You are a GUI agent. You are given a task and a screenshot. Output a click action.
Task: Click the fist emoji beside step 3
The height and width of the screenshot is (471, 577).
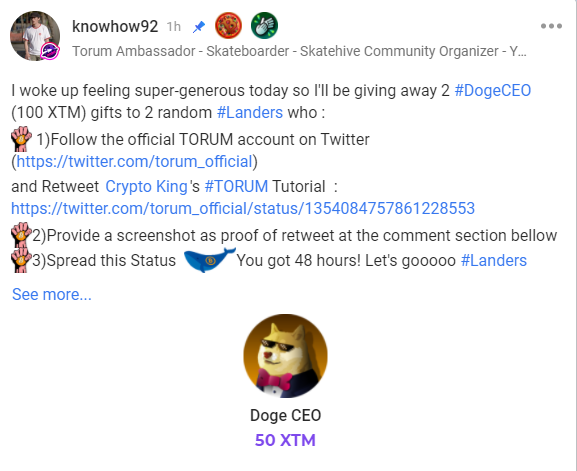pyautogui.click(x=21, y=260)
